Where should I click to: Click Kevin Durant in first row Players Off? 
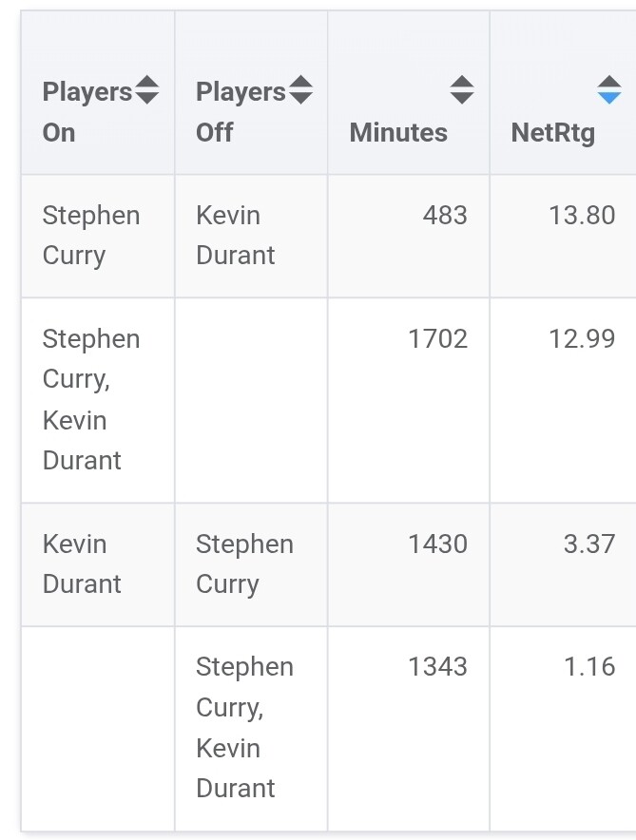pyautogui.click(x=235, y=236)
